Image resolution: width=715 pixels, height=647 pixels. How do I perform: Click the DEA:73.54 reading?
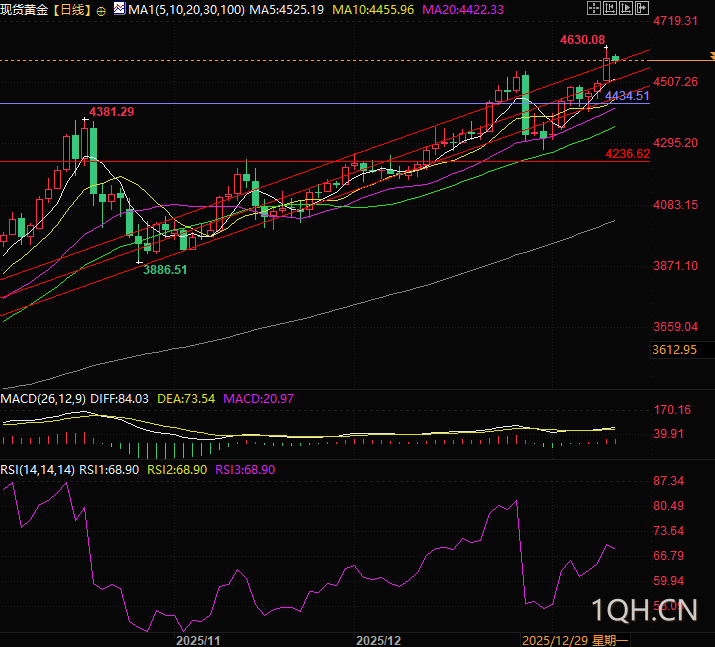pyautogui.click(x=186, y=399)
